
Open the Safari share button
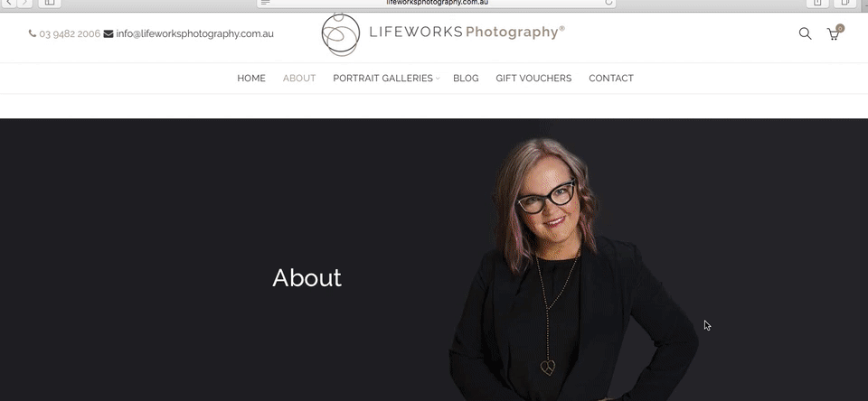click(817, 3)
